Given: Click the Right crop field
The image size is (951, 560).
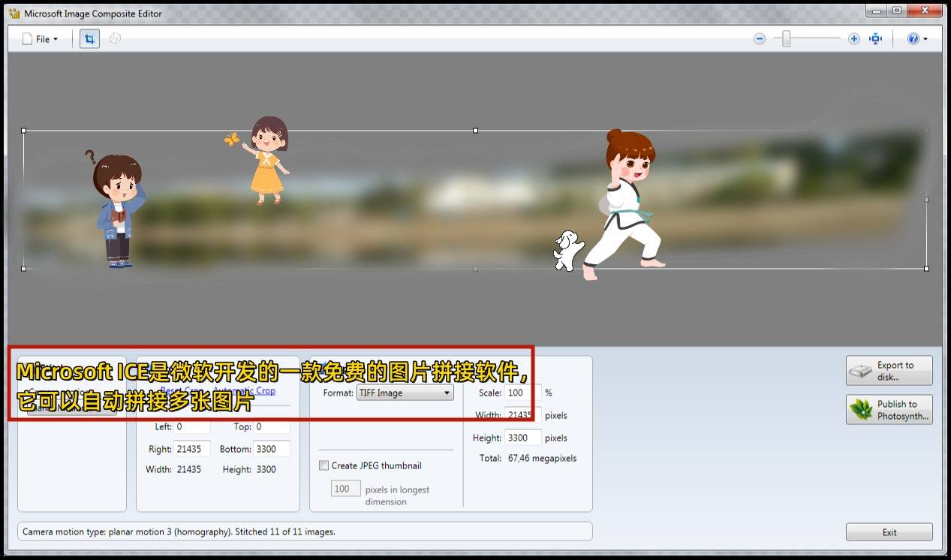Looking at the screenshot, I should (x=192, y=449).
